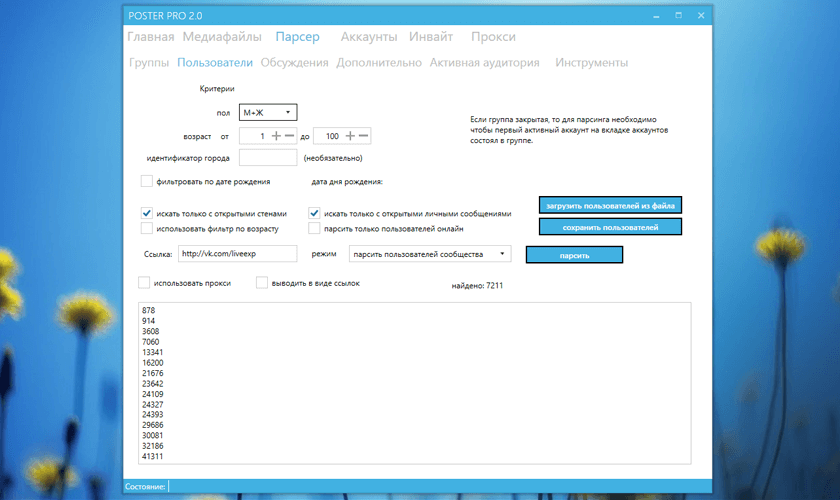This screenshot has height=500, width=840.
Task: Open the Медиафайлы tab
Action: click(x=222, y=37)
